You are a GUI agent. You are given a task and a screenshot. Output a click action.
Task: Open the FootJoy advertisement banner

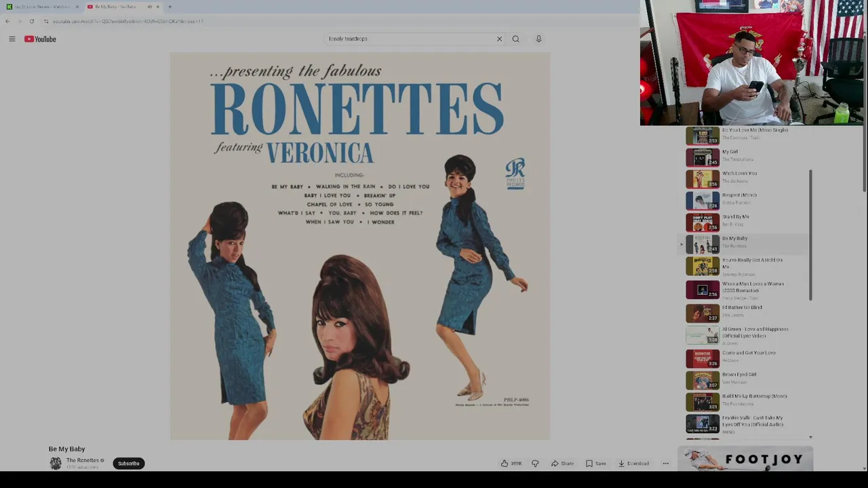tap(745, 459)
